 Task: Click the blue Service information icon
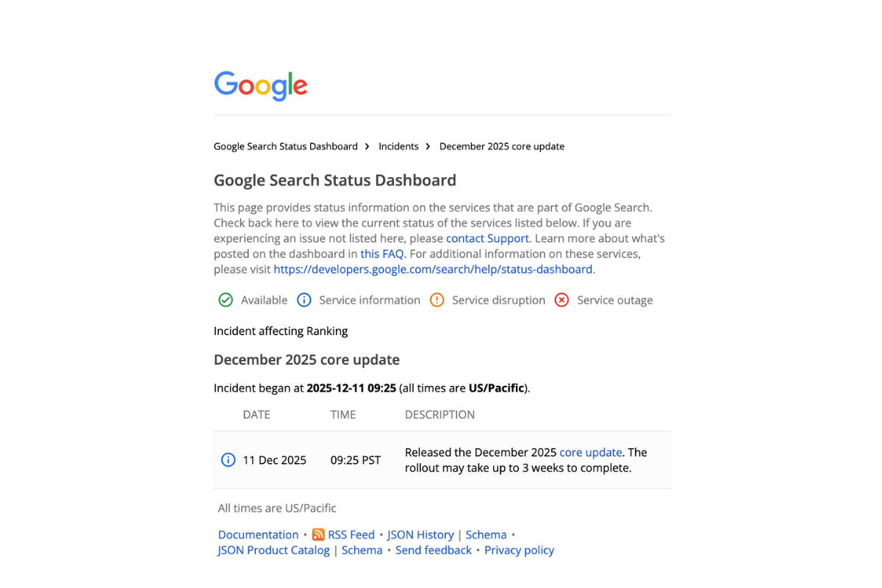click(x=304, y=300)
